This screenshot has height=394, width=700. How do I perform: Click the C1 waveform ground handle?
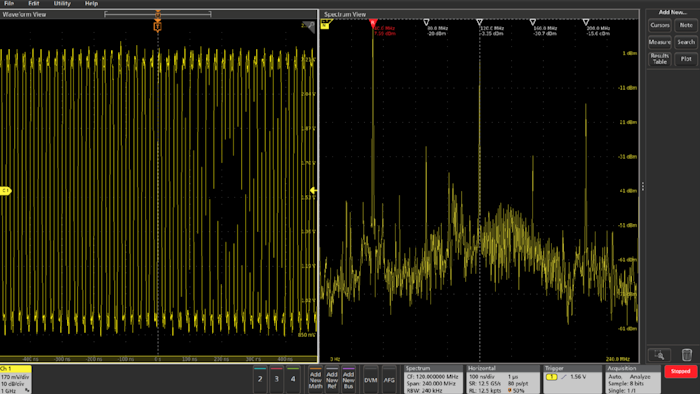tap(5, 191)
